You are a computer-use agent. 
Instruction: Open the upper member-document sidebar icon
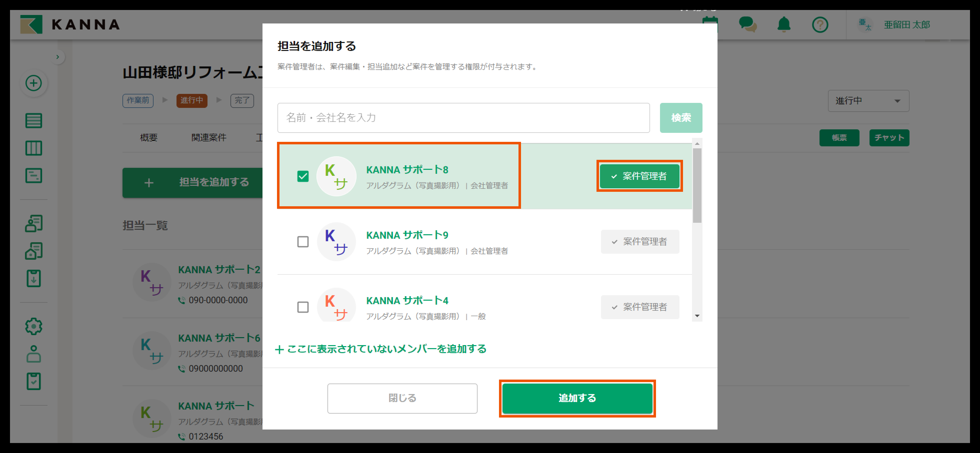33,224
